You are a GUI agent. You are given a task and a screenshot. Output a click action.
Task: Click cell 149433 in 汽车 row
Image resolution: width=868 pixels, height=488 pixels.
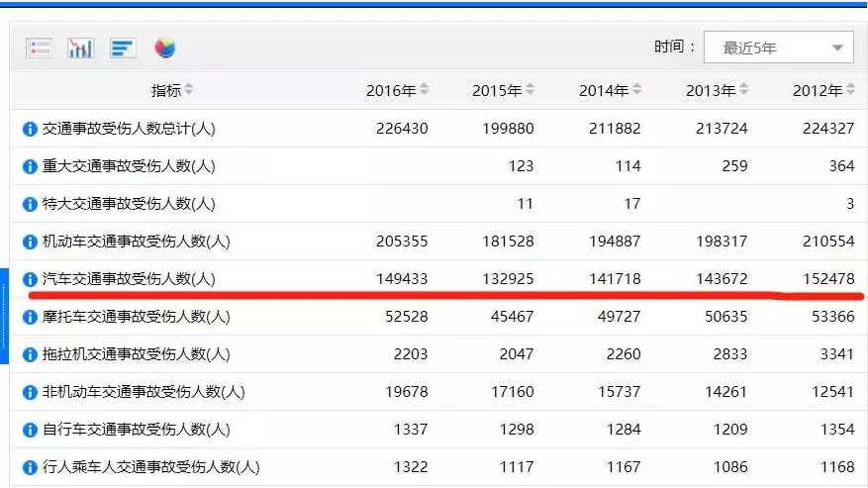(x=402, y=279)
